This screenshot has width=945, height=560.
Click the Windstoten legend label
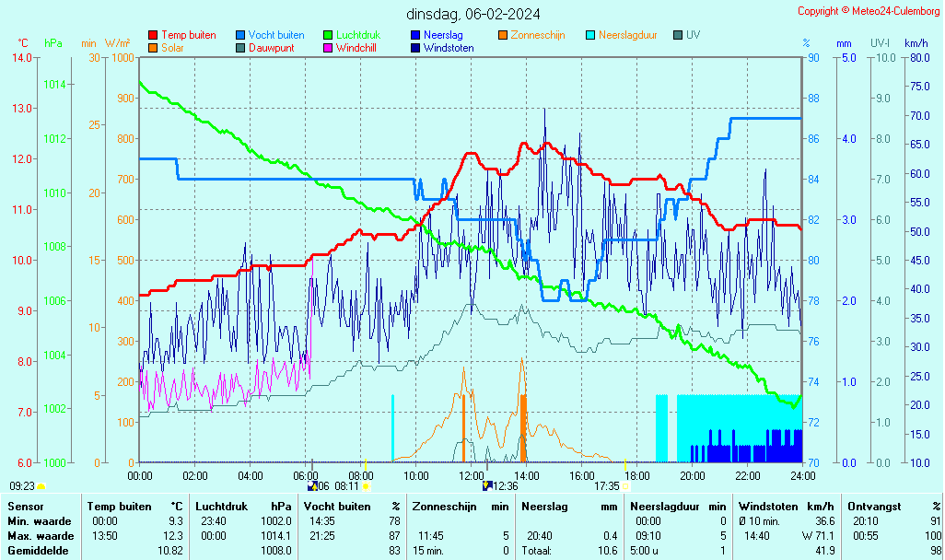[449, 48]
